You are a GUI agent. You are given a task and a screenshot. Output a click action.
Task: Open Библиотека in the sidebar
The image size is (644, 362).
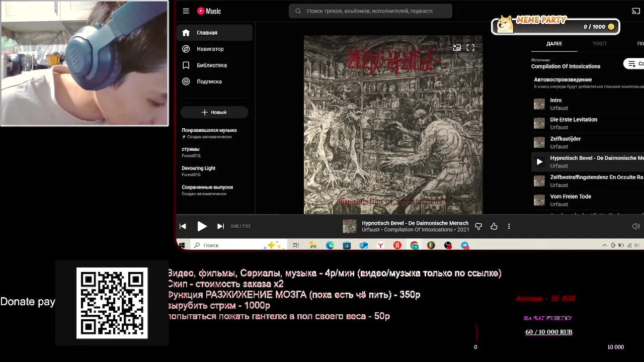(214, 65)
